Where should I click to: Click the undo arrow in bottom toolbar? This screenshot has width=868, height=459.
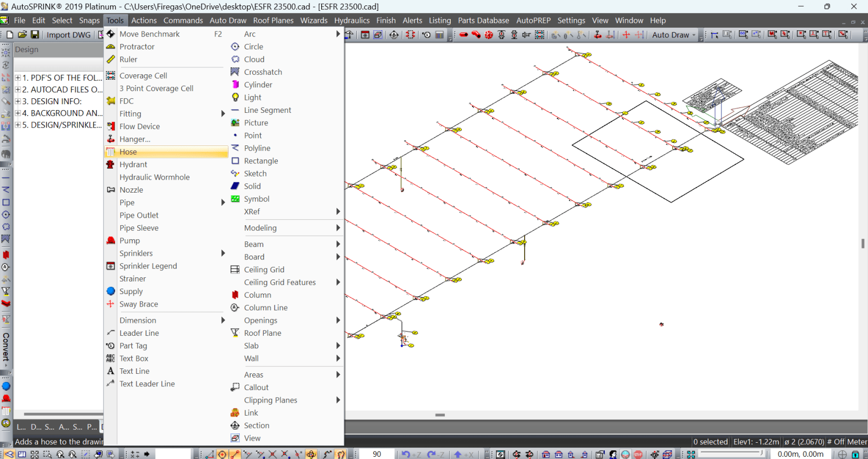click(406, 455)
